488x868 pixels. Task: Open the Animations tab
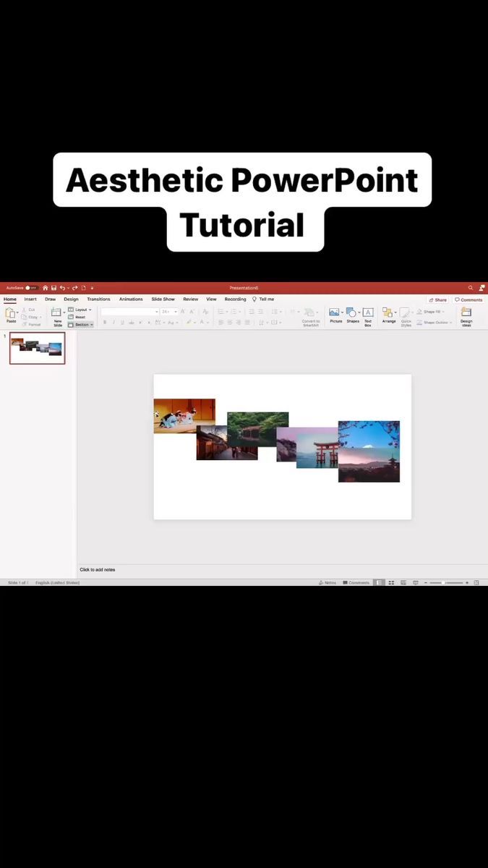coord(131,299)
